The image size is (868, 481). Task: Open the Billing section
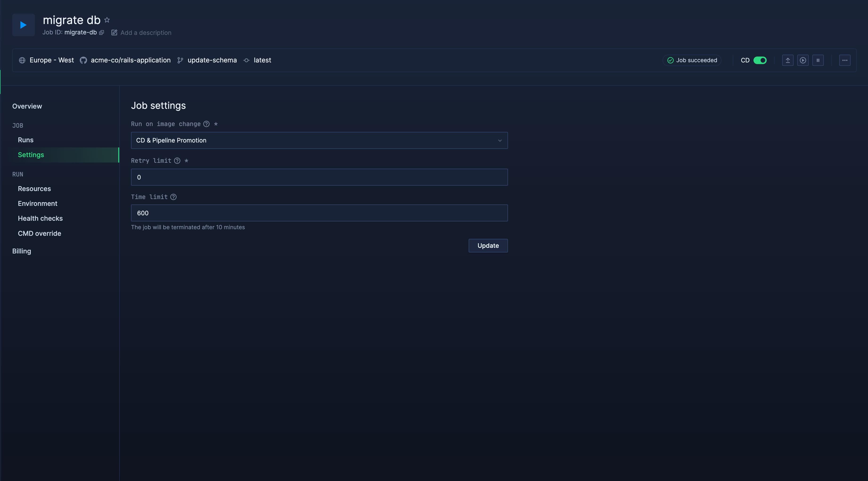coord(21,251)
